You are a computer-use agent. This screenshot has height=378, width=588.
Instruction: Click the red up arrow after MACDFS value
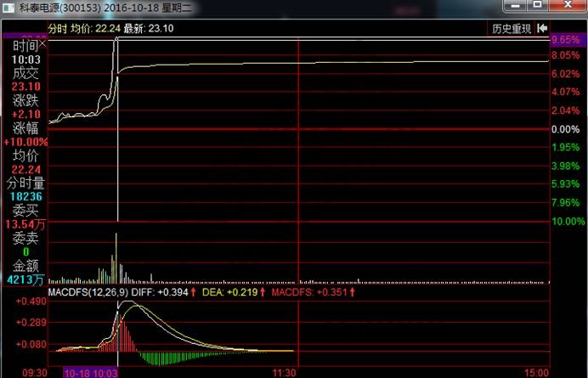click(x=351, y=293)
